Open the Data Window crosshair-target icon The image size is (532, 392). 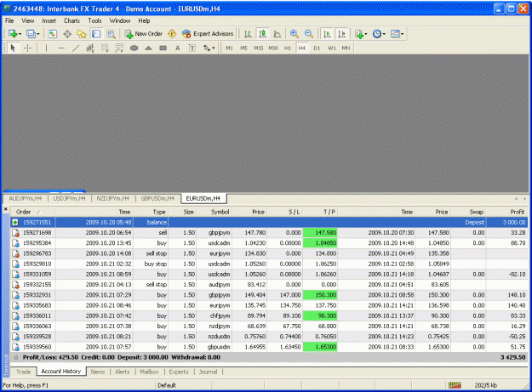click(x=67, y=34)
